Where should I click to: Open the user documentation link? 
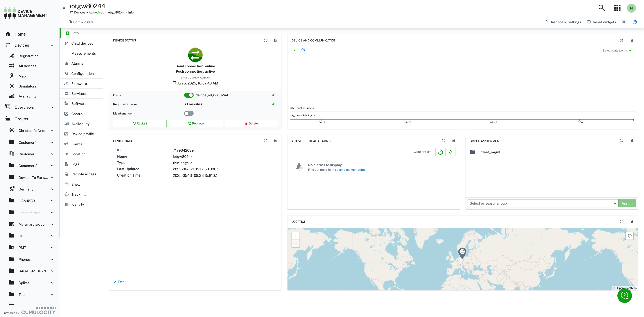coord(350,170)
